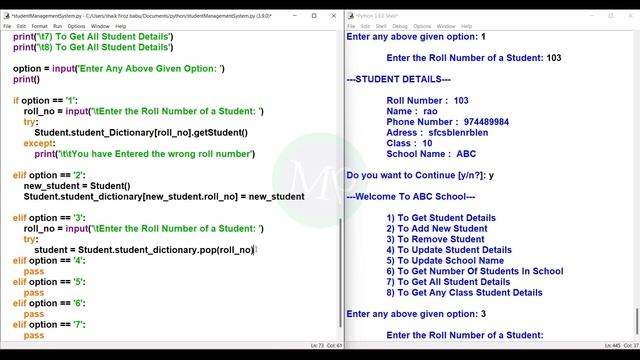The height and width of the screenshot is (360, 640).
Task: Maximize the studentManagementSystem.py editor window
Action: pyautogui.click(x=314, y=16)
